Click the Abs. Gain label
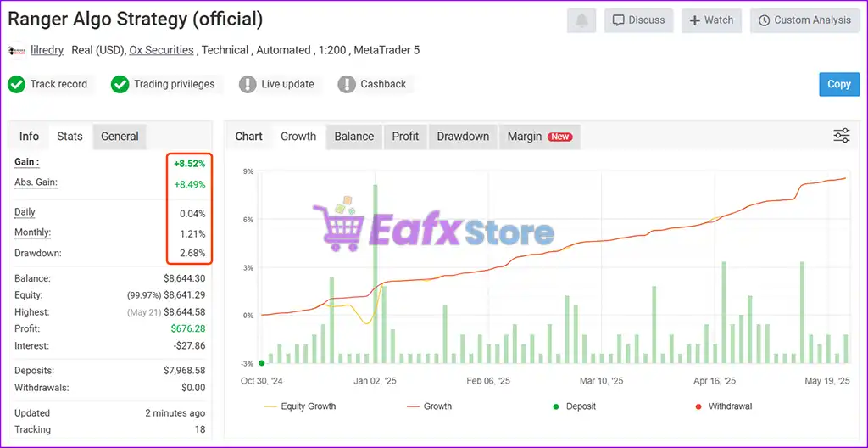 (36, 182)
